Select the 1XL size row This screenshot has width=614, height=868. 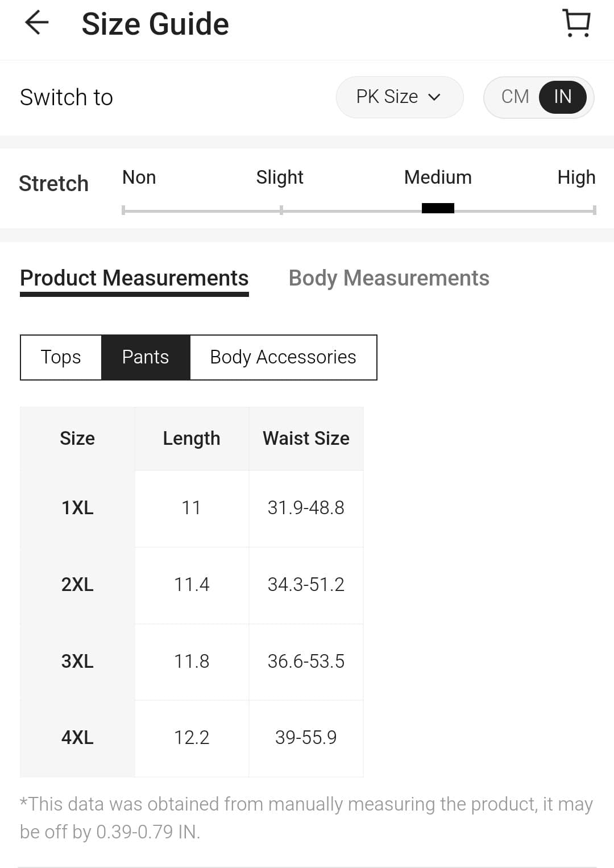tap(192, 509)
